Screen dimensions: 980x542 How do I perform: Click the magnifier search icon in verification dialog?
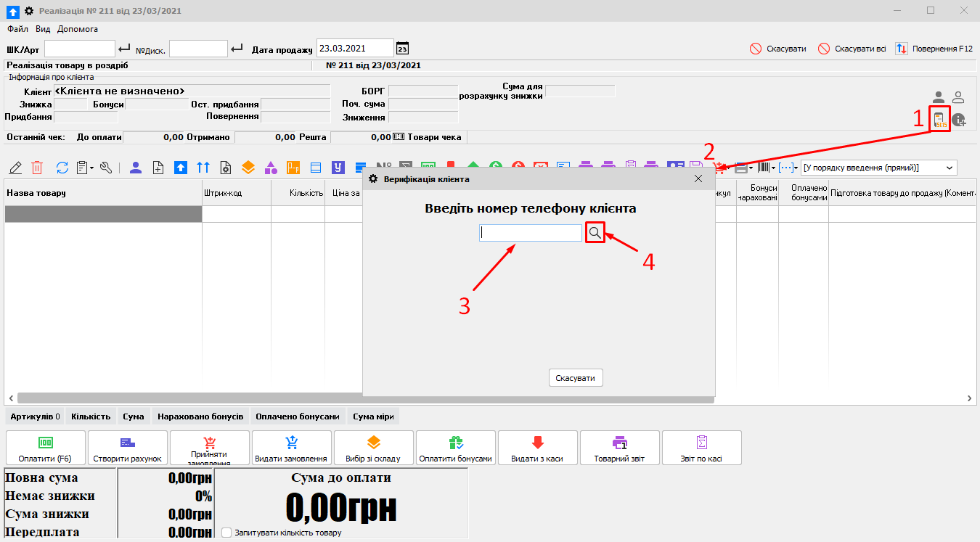[595, 232]
